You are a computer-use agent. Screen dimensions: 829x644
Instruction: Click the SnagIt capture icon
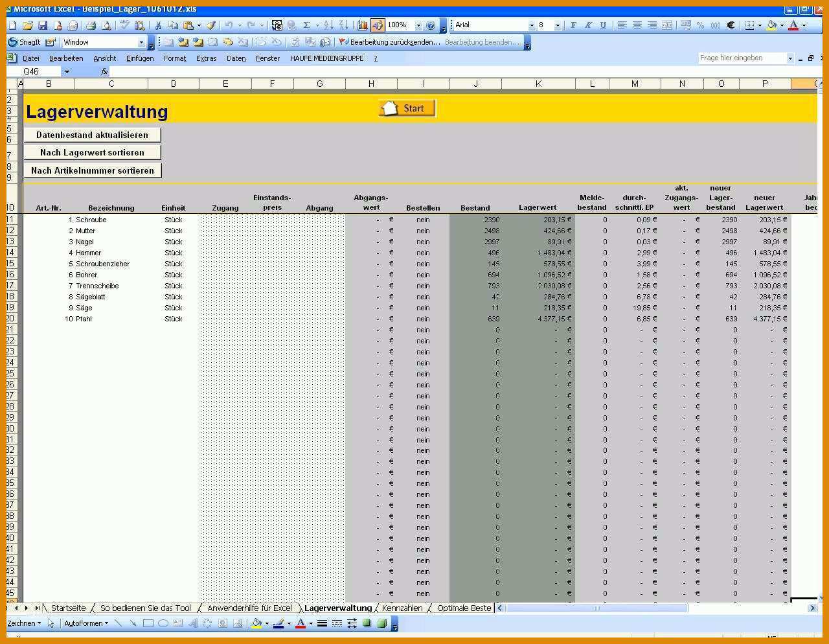click(24, 42)
